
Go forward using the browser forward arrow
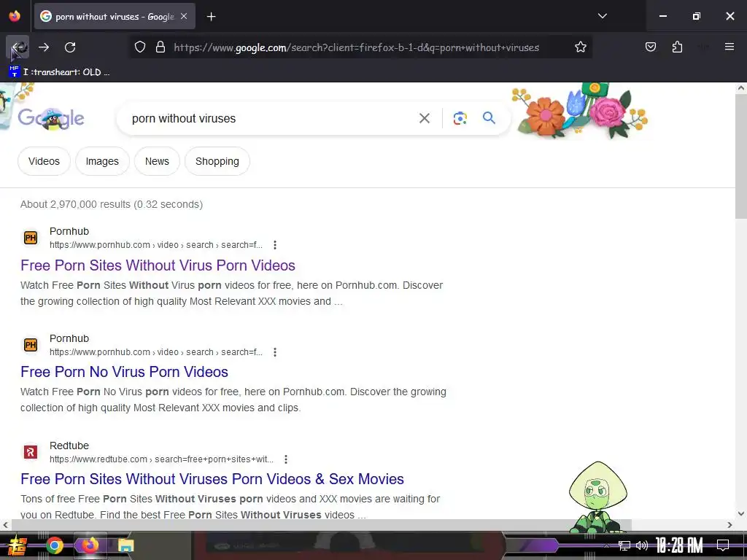point(44,47)
